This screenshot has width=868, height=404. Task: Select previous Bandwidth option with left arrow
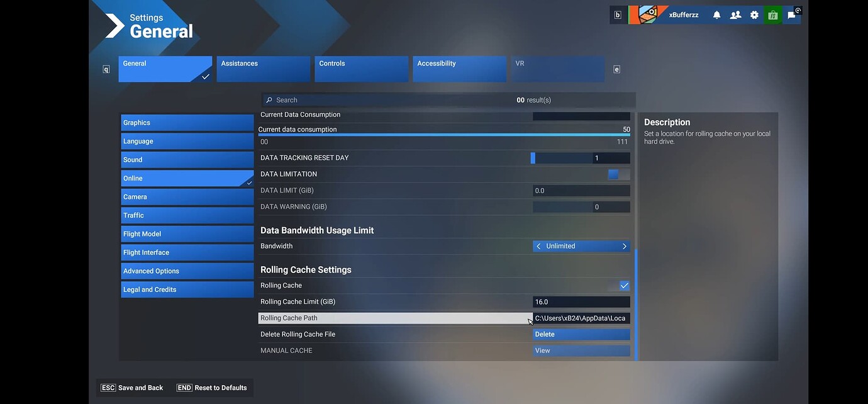tap(539, 247)
